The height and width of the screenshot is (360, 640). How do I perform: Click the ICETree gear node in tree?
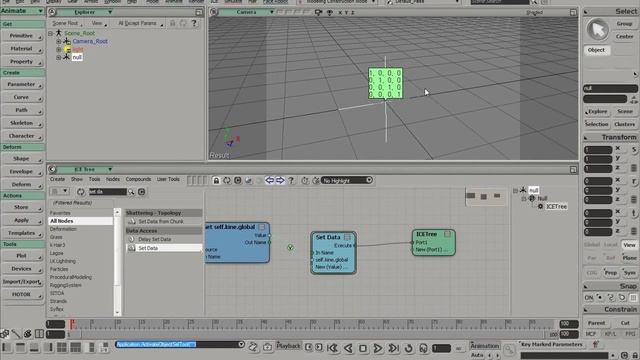(540, 207)
